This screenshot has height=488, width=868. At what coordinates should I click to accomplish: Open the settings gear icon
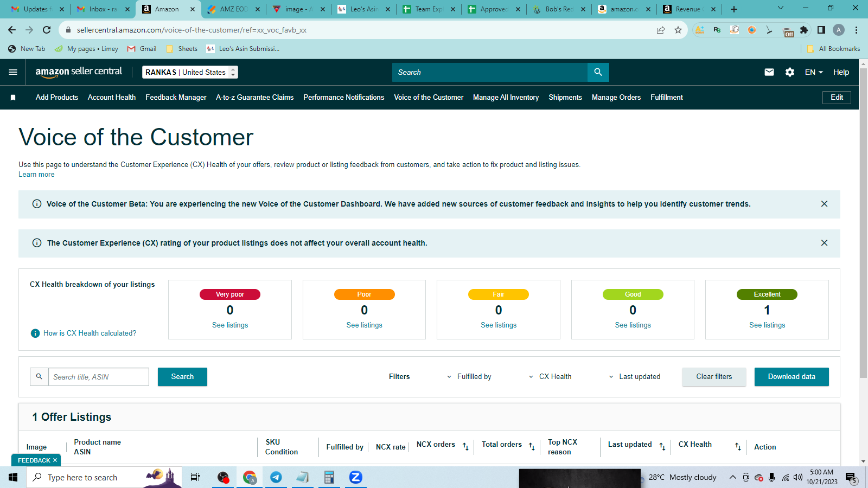pyautogui.click(x=790, y=72)
